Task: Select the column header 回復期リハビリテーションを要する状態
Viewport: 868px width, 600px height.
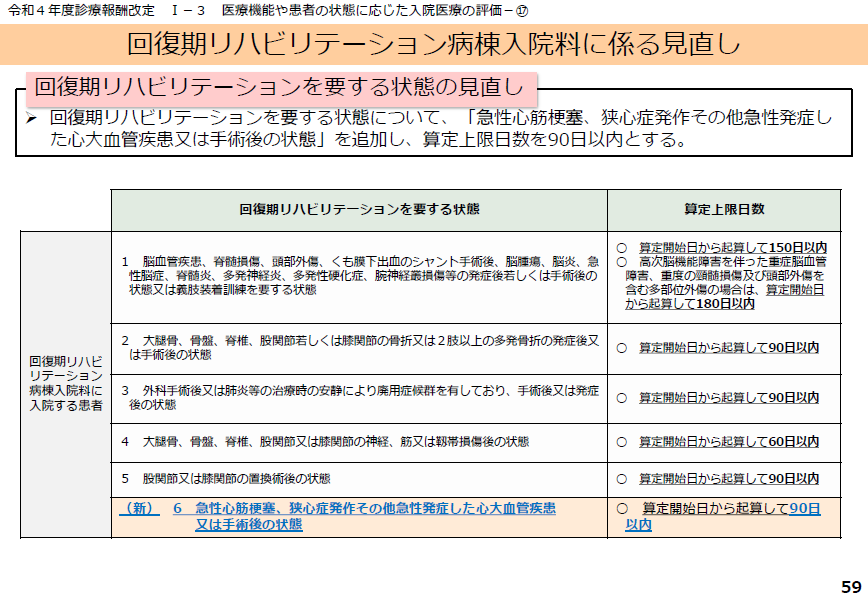Action: (359, 209)
